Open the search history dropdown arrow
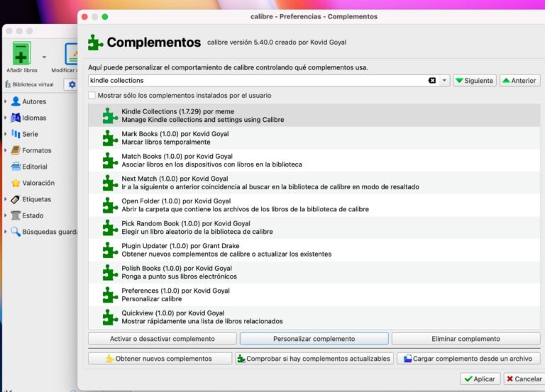The image size is (545, 392). click(x=444, y=81)
